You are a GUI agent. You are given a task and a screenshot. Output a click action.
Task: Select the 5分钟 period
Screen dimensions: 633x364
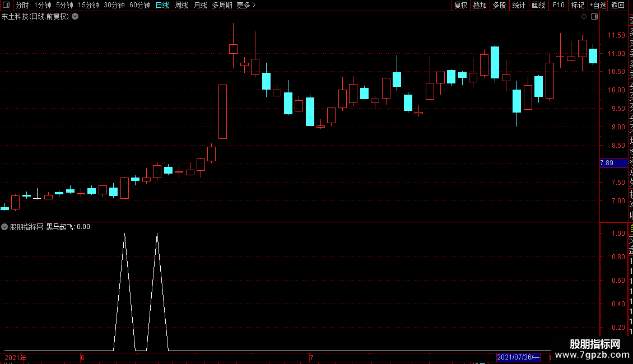(x=64, y=5)
